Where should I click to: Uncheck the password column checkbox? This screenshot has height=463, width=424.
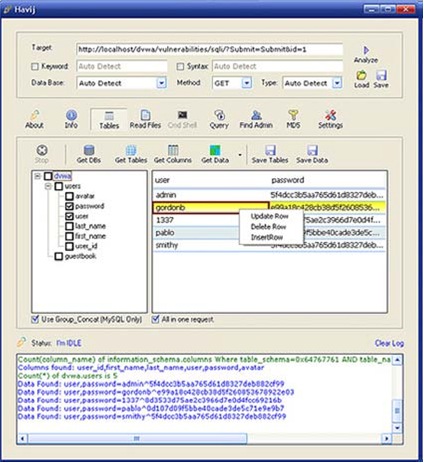pos(69,206)
